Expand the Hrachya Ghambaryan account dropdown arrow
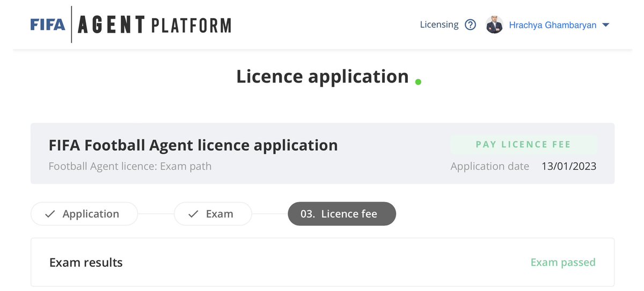 click(x=606, y=25)
